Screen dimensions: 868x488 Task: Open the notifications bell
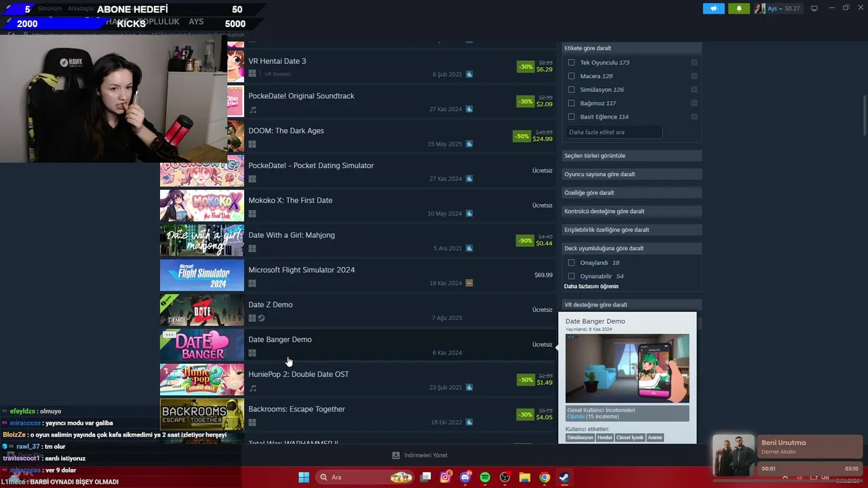[739, 8]
